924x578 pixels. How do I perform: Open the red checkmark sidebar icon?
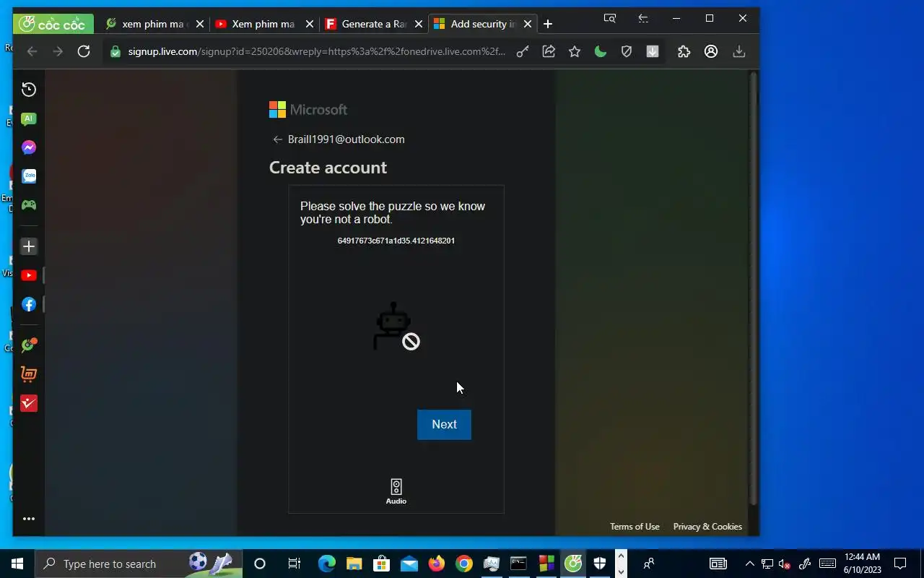[29, 403]
